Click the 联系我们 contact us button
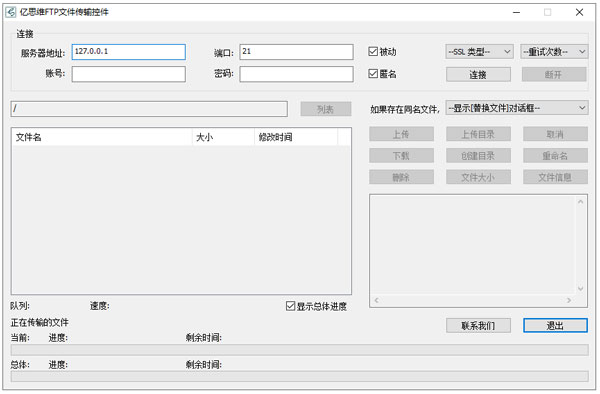 (x=478, y=326)
